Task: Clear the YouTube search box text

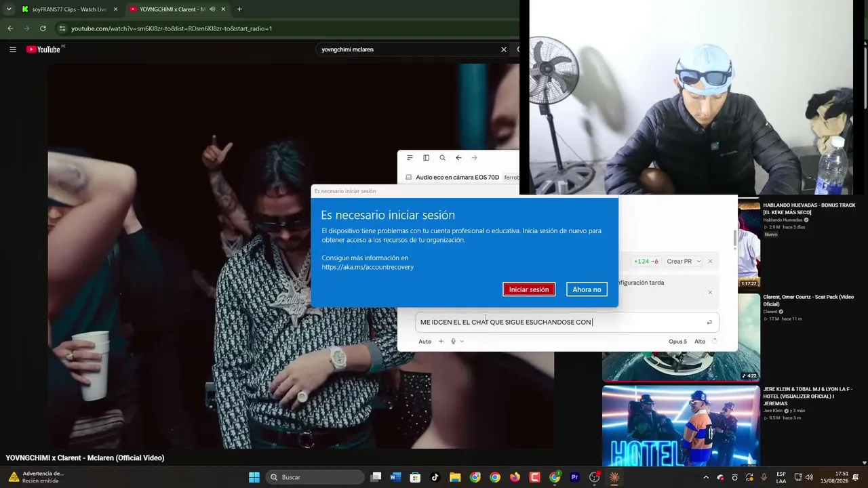Action: (x=504, y=49)
